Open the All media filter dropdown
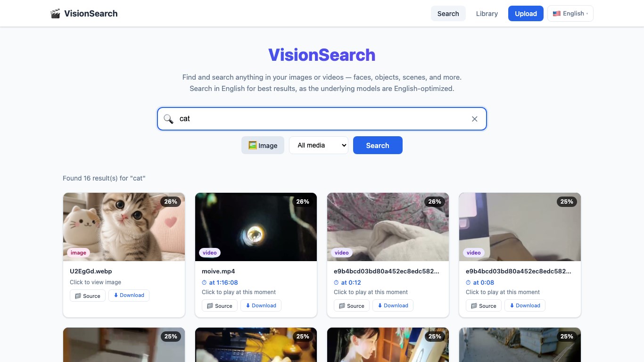 point(318,145)
